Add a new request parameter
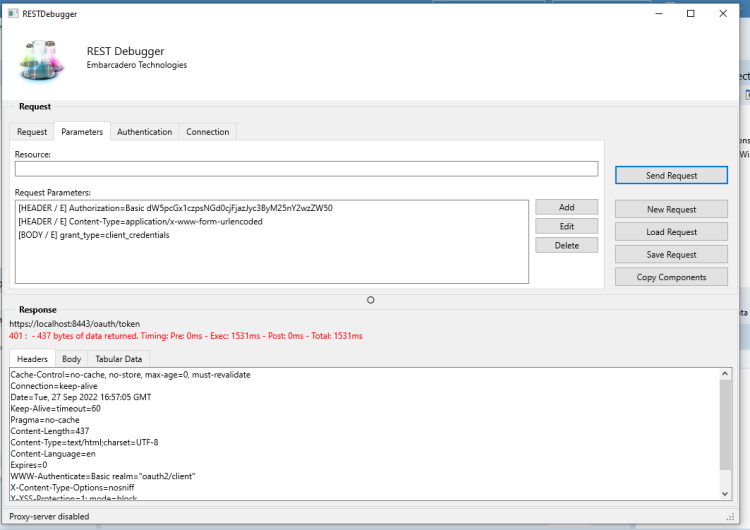This screenshot has height=530, width=750. 566,207
